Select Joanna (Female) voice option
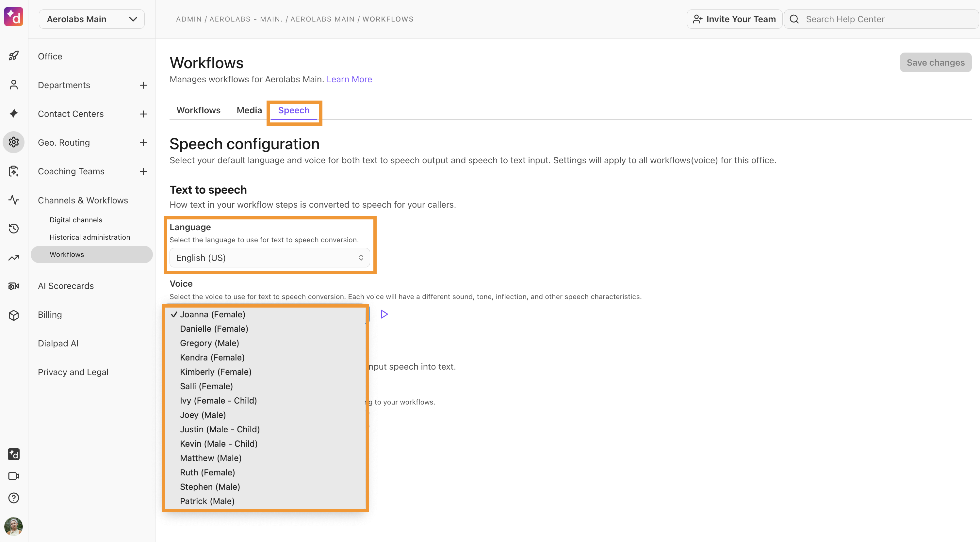This screenshot has height=542, width=980. [x=266, y=314]
